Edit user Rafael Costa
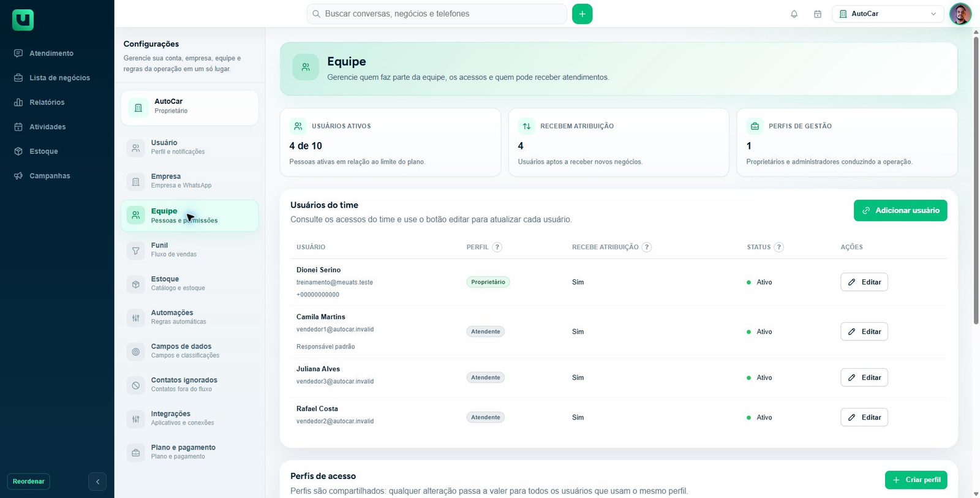The image size is (980, 498). (x=864, y=417)
